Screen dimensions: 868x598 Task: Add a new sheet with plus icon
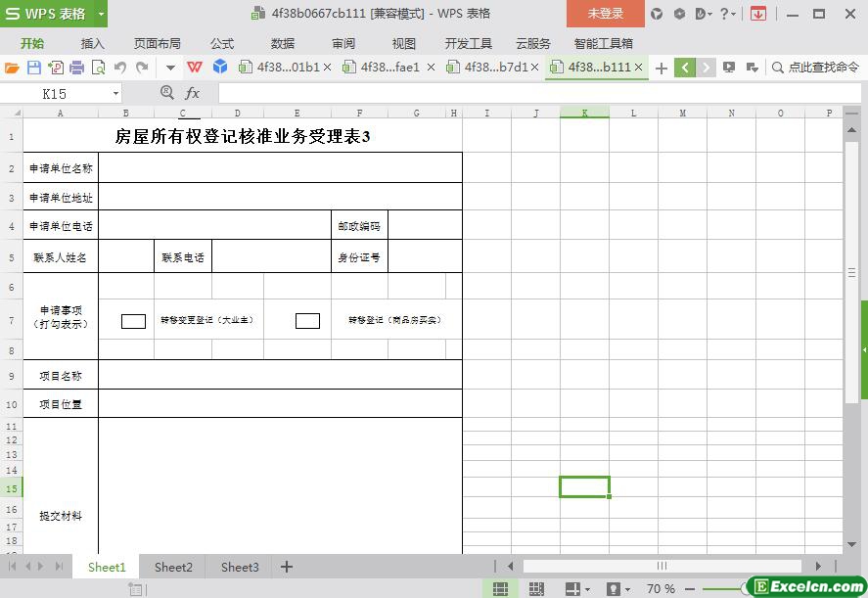click(287, 567)
